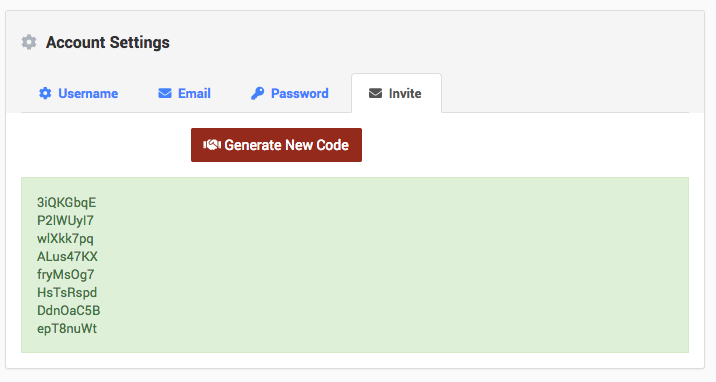The width and height of the screenshot is (716, 382).
Task: Click the envelope icon on Email tab
Action: tap(165, 93)
